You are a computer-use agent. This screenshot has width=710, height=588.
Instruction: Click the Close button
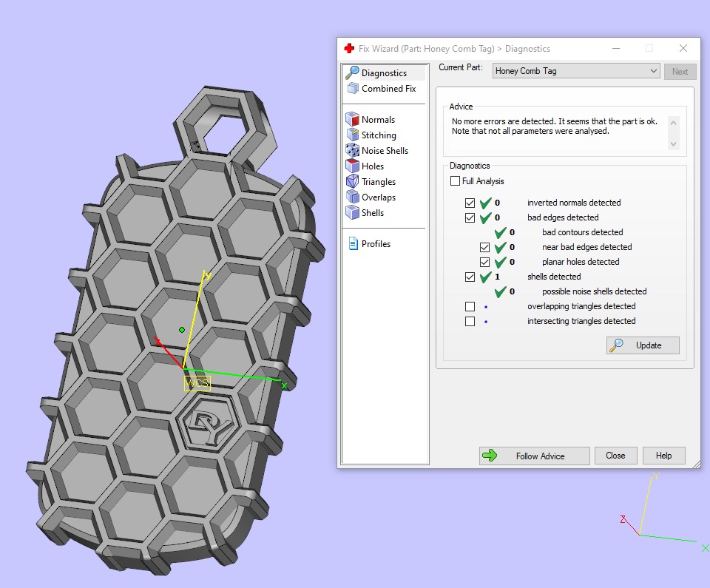615,456
